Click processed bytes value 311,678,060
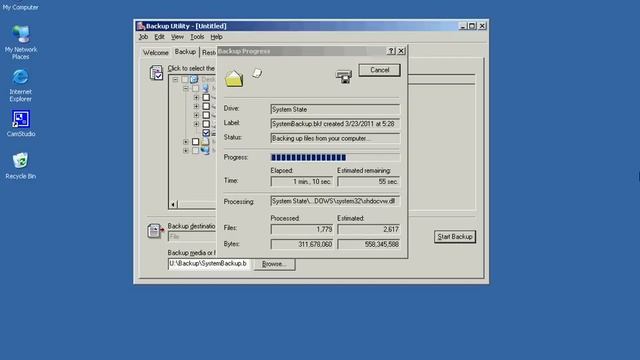 tap(302, 244)
